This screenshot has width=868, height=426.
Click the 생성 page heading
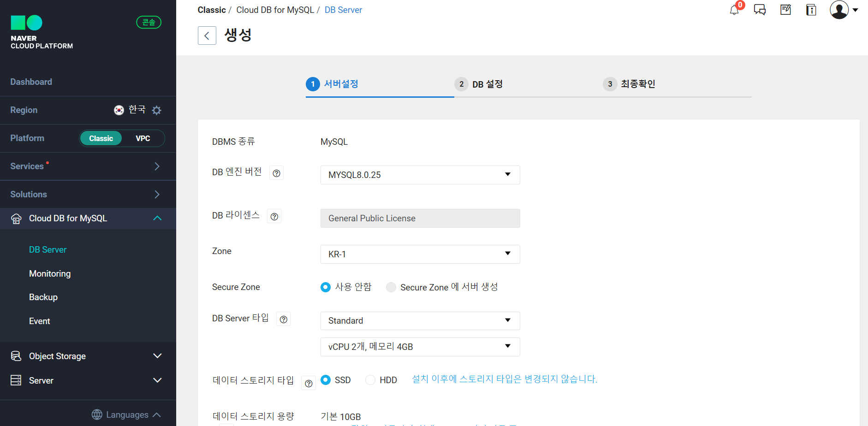238,35
